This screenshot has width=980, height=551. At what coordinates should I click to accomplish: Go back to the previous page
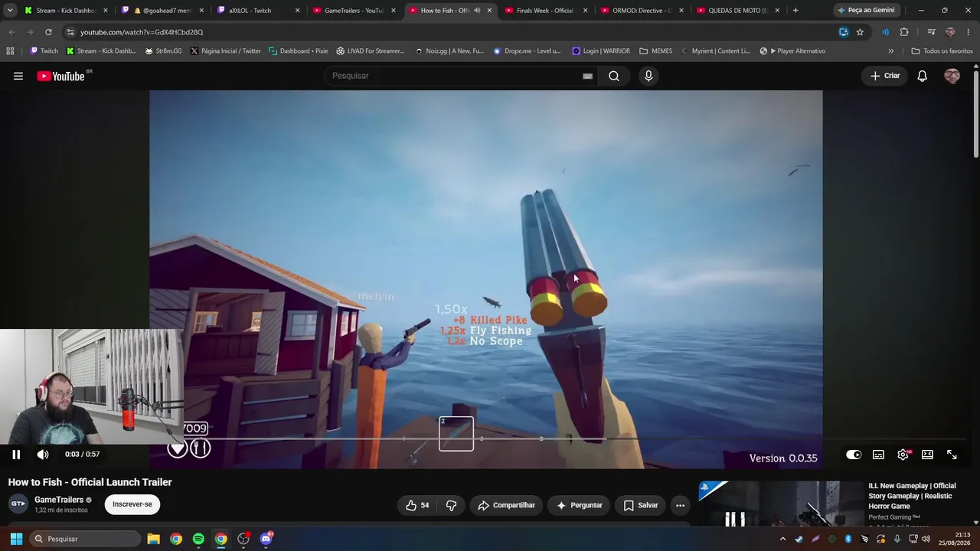pos(12,32)
